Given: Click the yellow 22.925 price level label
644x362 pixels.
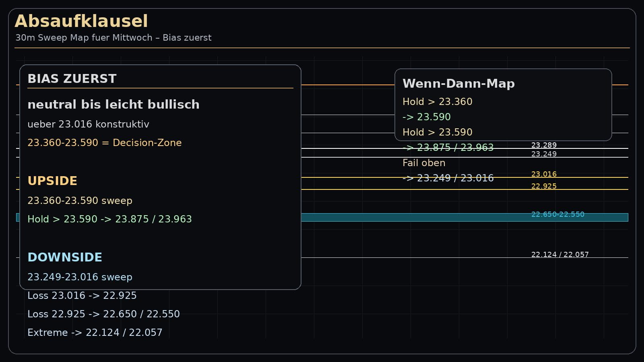Looking at the screenshot, I should 544,186.
